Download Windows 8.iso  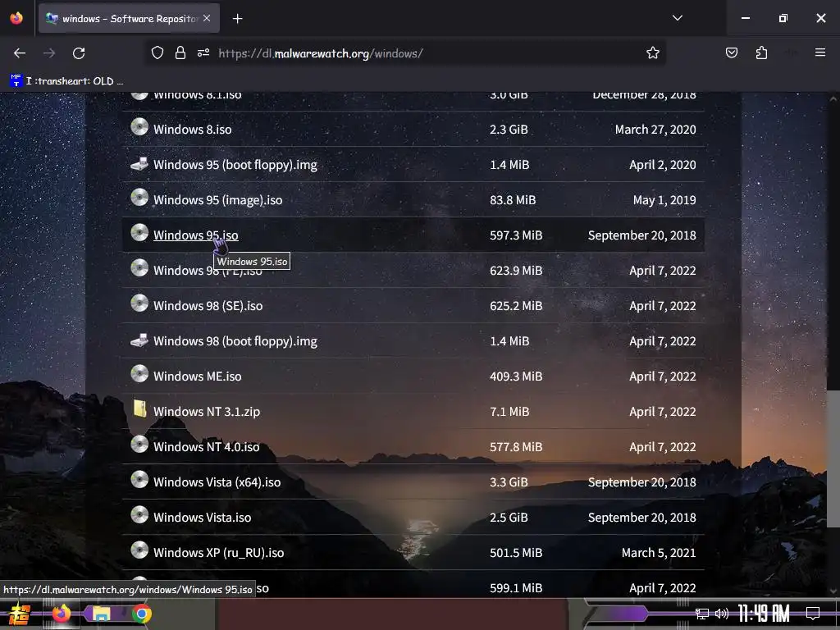[192, 130]
